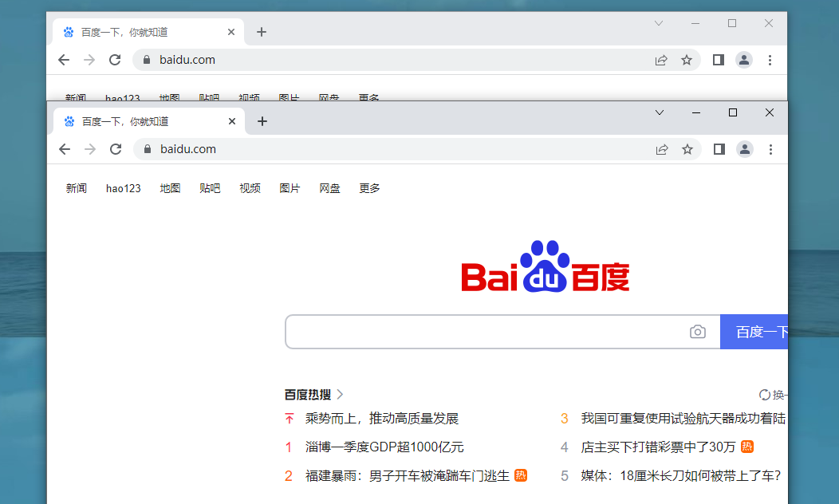
Task: Click lock icon in rear window address bar
Action: pos(147,60)
